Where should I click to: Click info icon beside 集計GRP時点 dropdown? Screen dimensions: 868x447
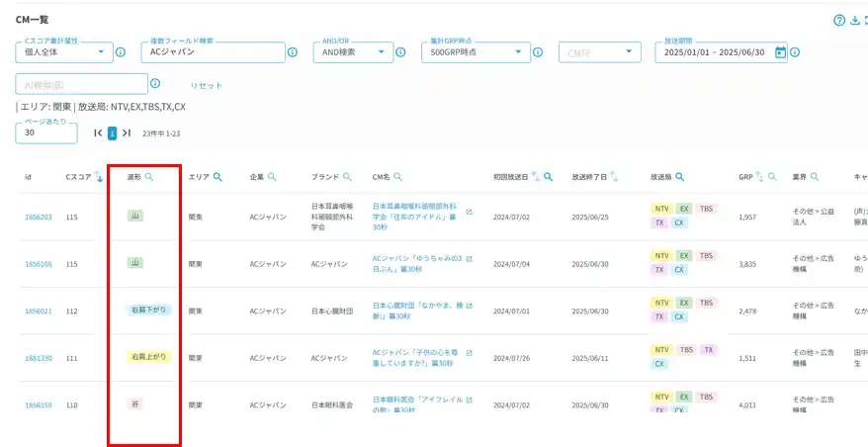tap(537, 52)
